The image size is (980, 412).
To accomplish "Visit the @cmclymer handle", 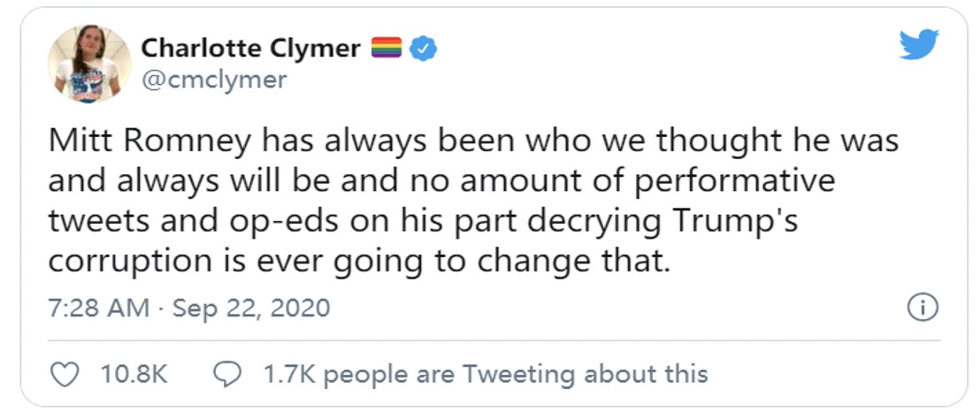I will [214, 80].
